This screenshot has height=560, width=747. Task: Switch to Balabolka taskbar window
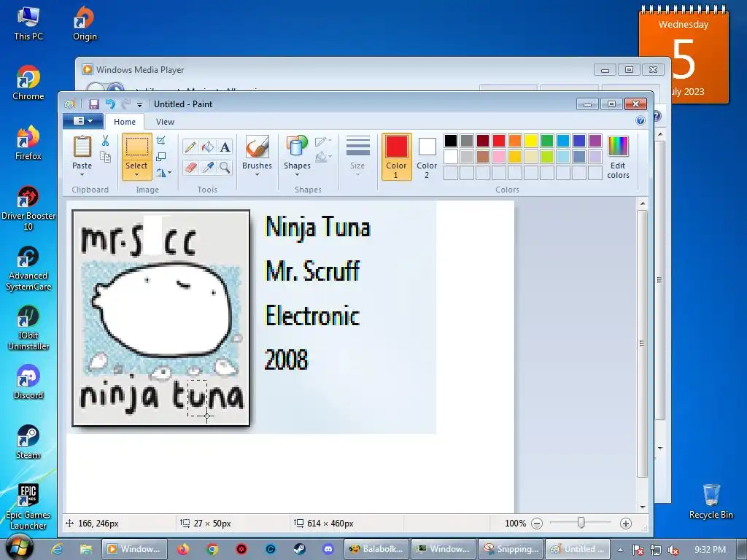(376, 549)
